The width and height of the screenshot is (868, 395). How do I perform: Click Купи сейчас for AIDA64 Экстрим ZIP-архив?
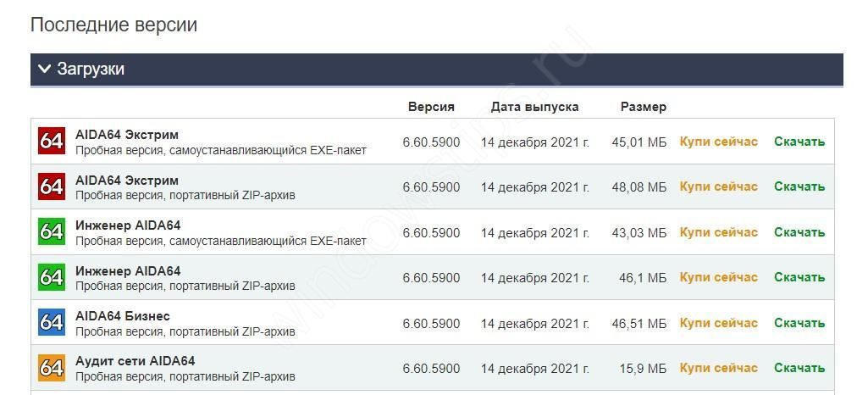(x=718, y=186)
